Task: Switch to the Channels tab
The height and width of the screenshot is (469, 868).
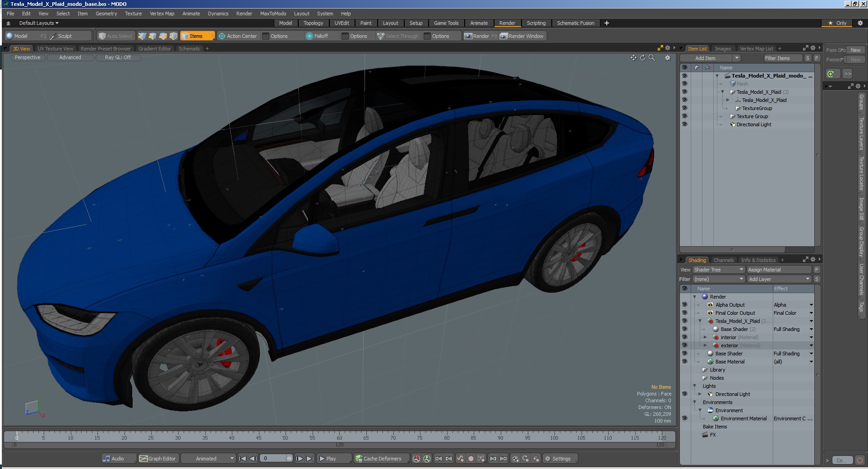Action: coord(724,260)
